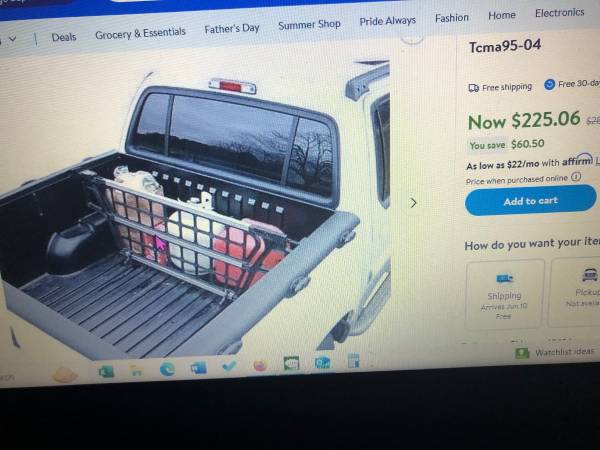Open the Summer Shop tab
Viewport: 600px width, 450px height.
[x=309, y=25]
